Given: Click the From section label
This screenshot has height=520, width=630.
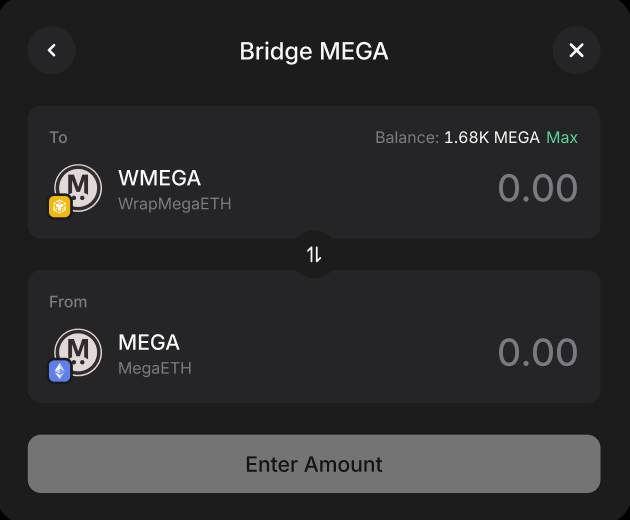Looking at the screenshot, I should [x=68, y=301].
